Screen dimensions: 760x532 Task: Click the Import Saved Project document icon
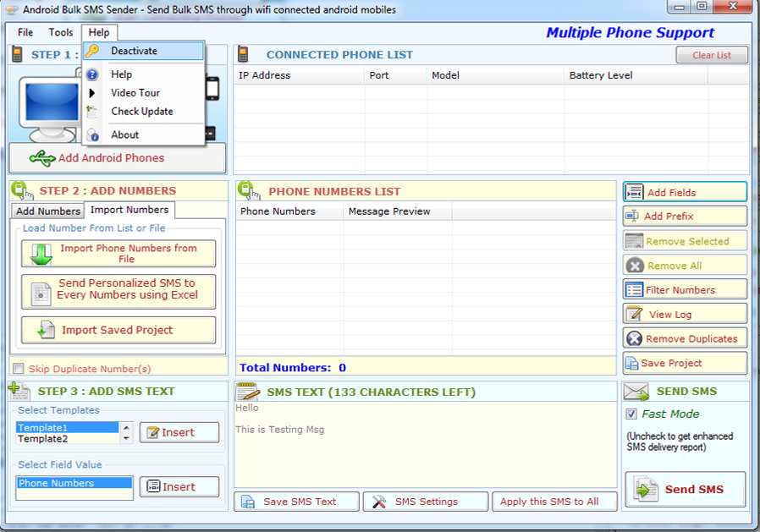46,330
